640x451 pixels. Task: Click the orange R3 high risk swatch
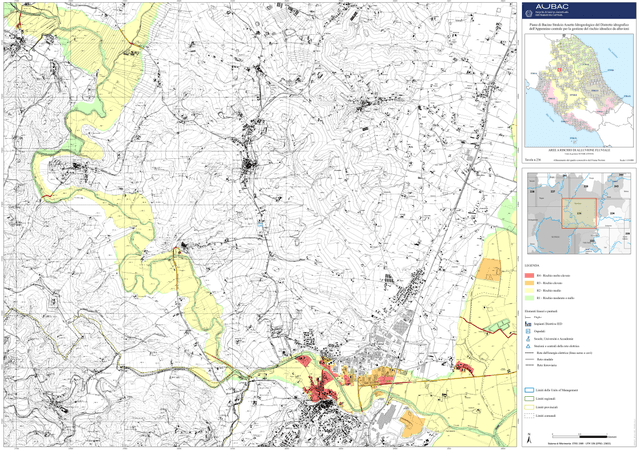[529, 283]
